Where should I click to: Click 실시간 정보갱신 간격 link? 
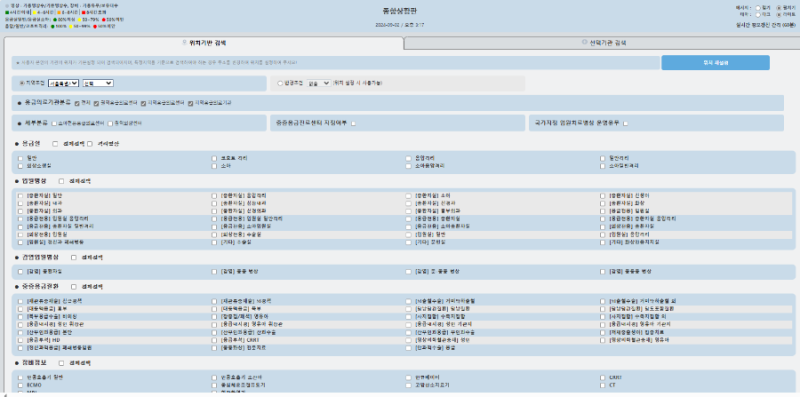click(x=765, y=25)
